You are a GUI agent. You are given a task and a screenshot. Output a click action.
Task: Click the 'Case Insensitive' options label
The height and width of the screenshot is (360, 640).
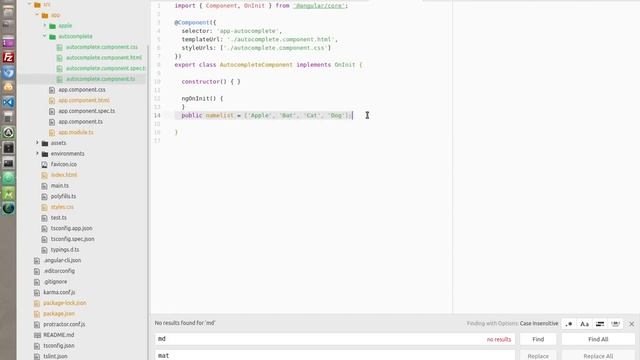pyautogui.click(x=539, y=323)
